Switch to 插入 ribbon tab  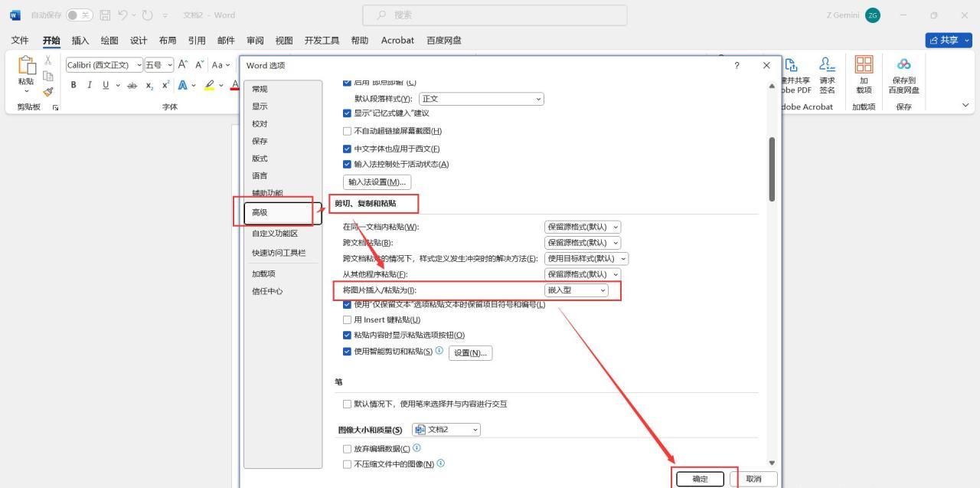[80, 41]
